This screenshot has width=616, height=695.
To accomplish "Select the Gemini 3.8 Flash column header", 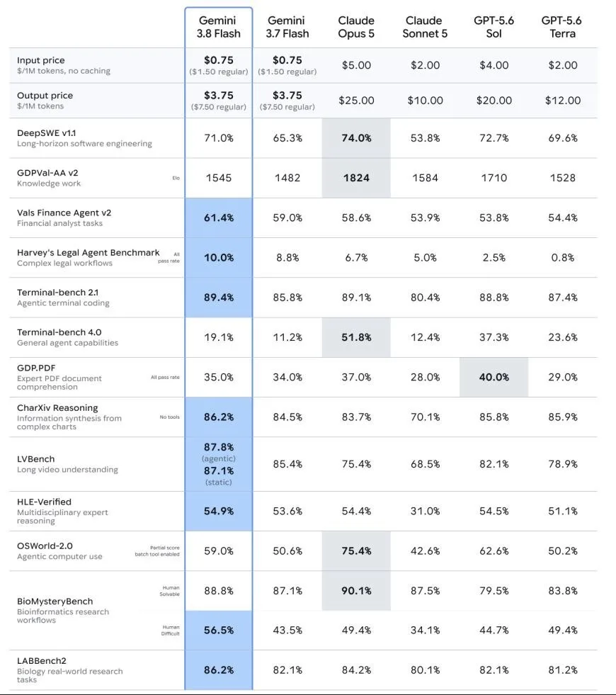I will 219,27.
